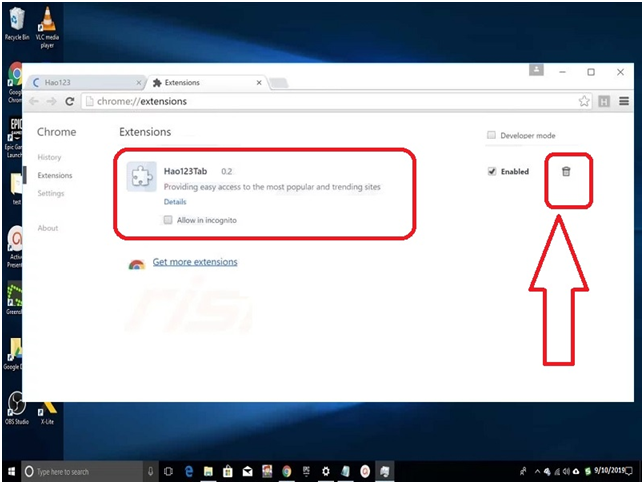Remove Hao123Tab using the trash can icon
The image size is (644, 484).
[x=566, y=171]
